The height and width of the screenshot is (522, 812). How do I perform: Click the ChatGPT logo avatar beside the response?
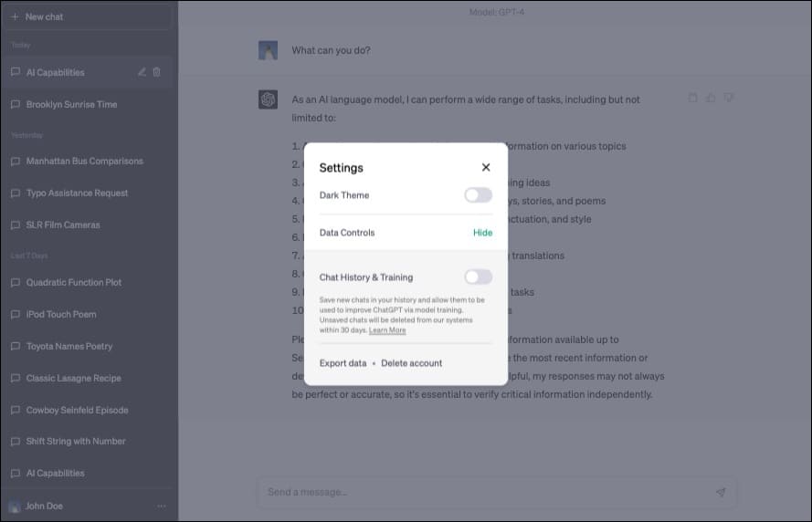point(268,99)
